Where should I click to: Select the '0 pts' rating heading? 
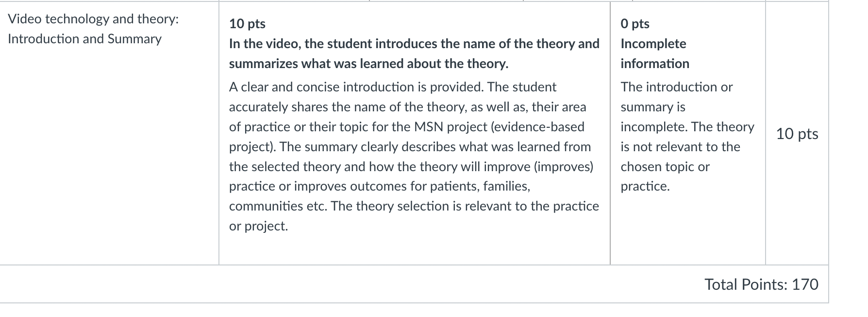coord(635,24)
